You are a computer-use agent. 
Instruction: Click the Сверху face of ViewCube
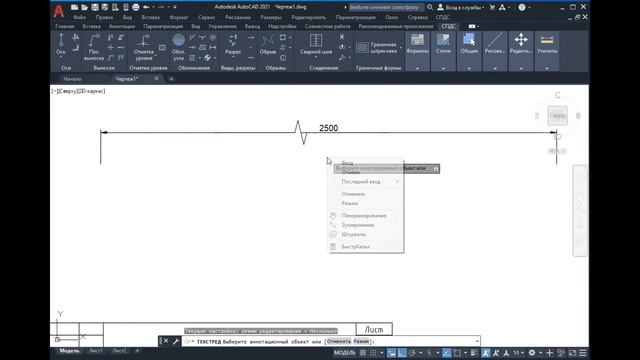pos(558,116)
